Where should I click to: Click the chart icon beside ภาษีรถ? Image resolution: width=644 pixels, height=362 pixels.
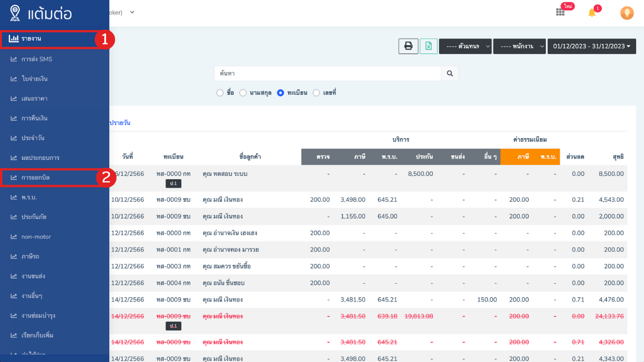14,256
